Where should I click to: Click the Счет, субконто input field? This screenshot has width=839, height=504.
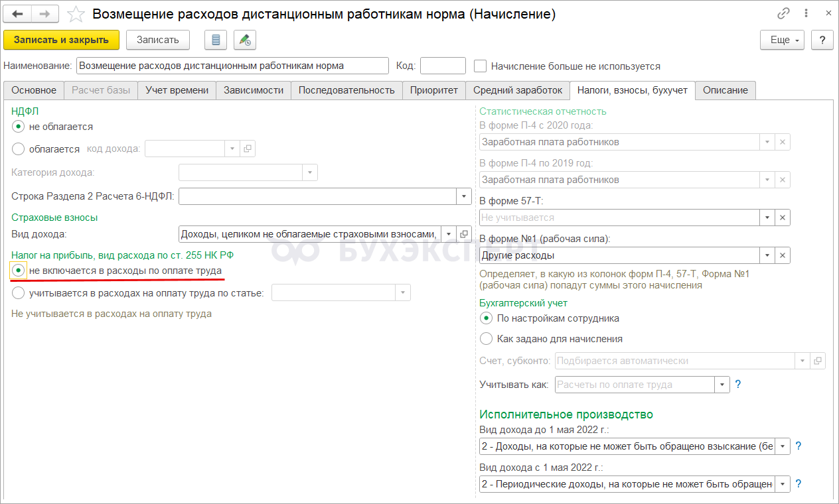(x=674, y=361)
